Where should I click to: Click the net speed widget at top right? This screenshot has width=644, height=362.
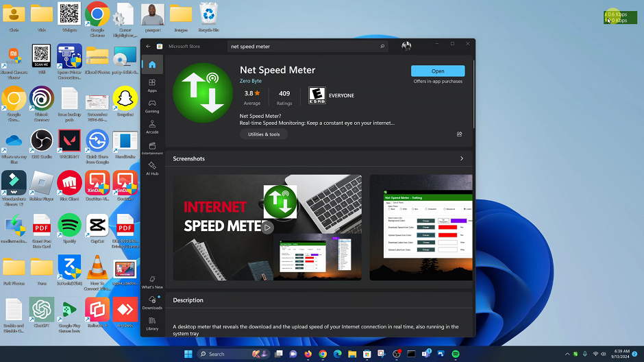click(620, 17)
